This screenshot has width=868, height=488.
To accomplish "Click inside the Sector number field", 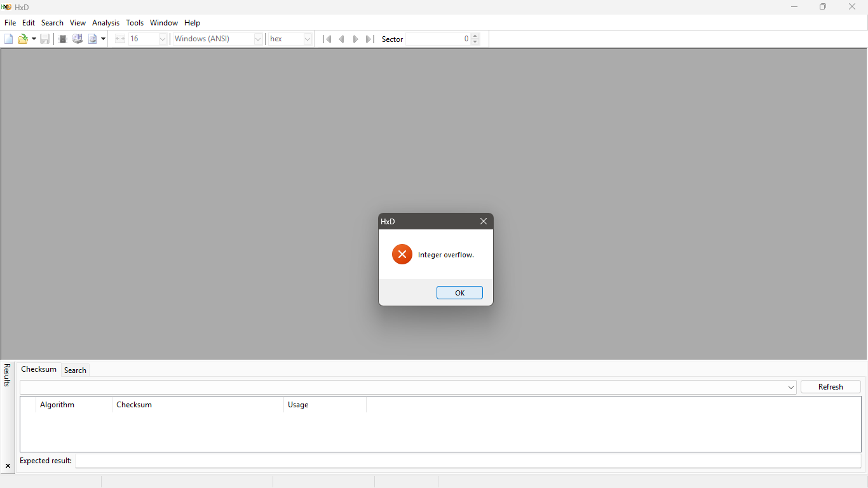I will 438,39.
